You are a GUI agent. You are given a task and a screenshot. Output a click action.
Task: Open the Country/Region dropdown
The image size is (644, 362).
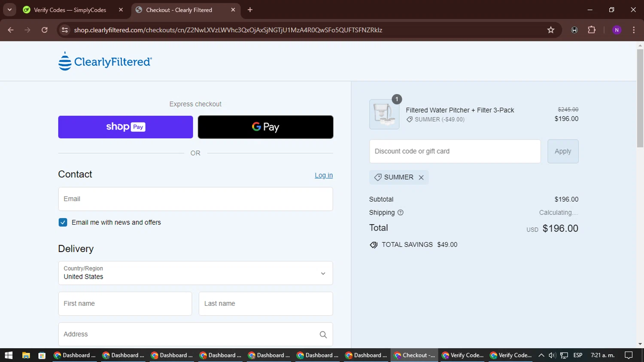195,273
